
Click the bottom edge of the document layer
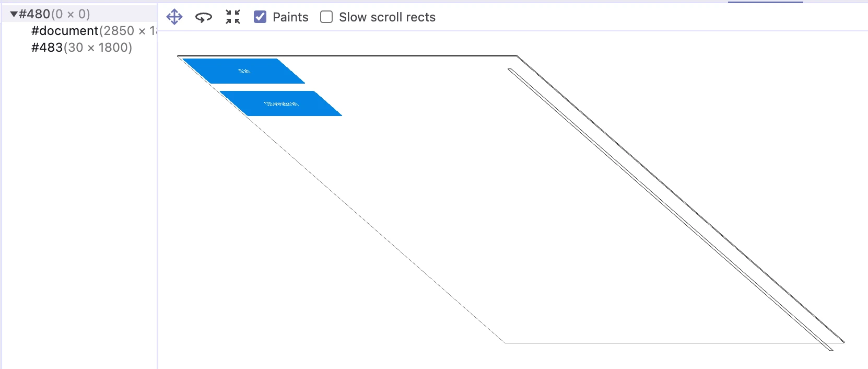tap(674, 343)
